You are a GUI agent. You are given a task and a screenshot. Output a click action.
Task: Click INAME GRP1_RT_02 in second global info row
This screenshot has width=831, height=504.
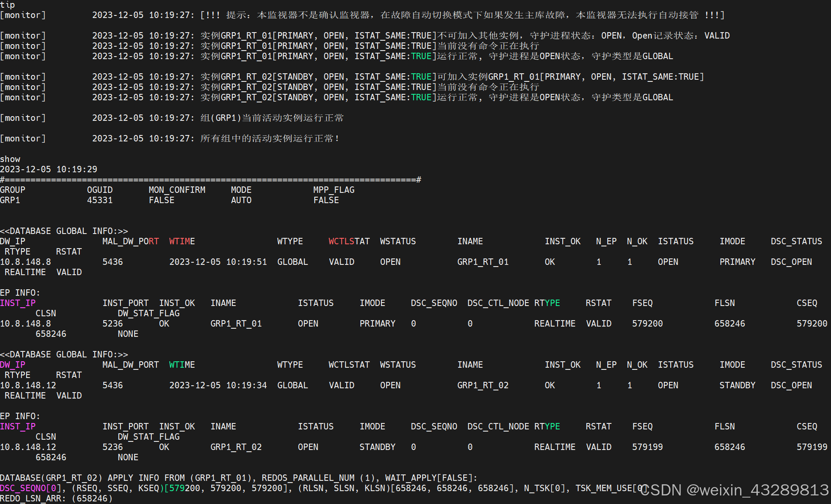(483, 385)
